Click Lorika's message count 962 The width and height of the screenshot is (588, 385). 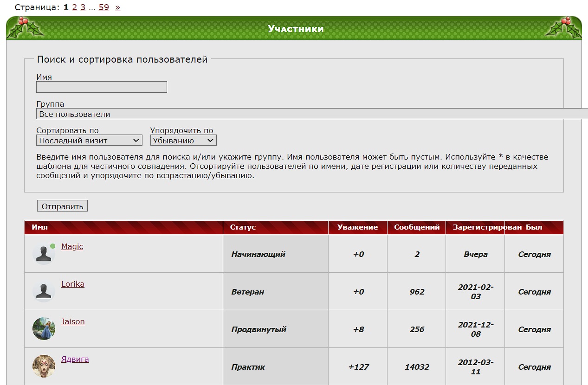coord(417,292)
